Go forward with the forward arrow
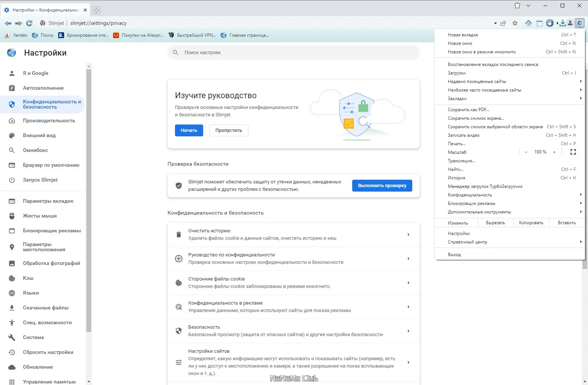Viewport: 588px width, 385px height. [x=19, y=23]
